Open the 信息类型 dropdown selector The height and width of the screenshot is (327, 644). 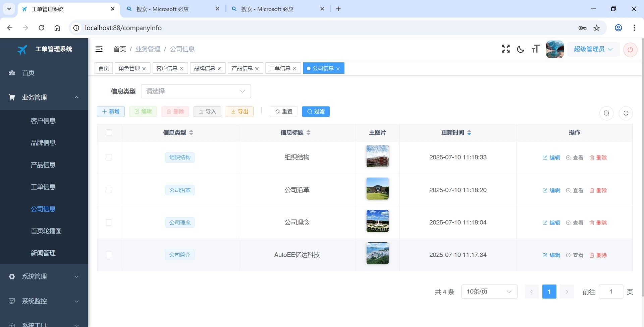pyautogui.click(x=196, y=91)
